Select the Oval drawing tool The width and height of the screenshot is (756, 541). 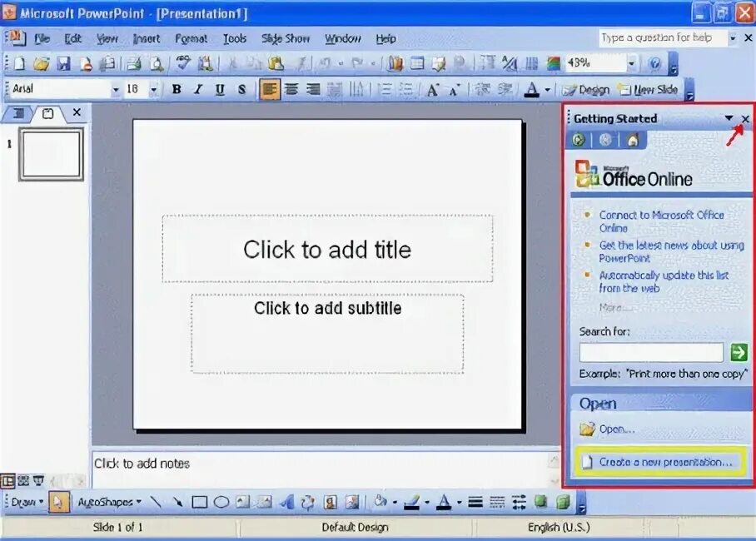[221, 503]
